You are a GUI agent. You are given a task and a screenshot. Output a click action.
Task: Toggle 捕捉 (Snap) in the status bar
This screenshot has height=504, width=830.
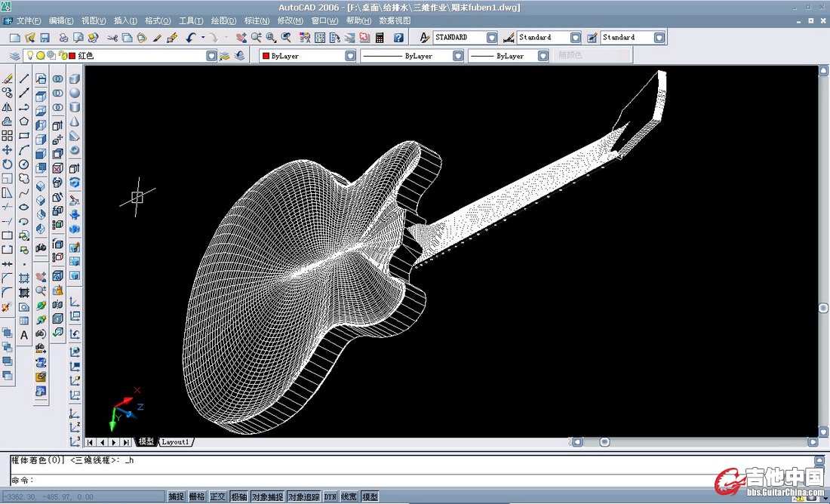coord(177,497)
